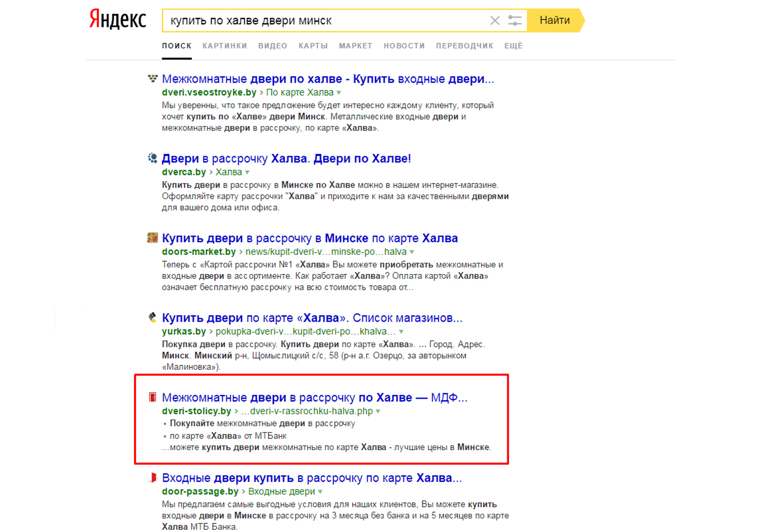
Task: Open advanced search settings sliders icon
Action: pos(515,21)
